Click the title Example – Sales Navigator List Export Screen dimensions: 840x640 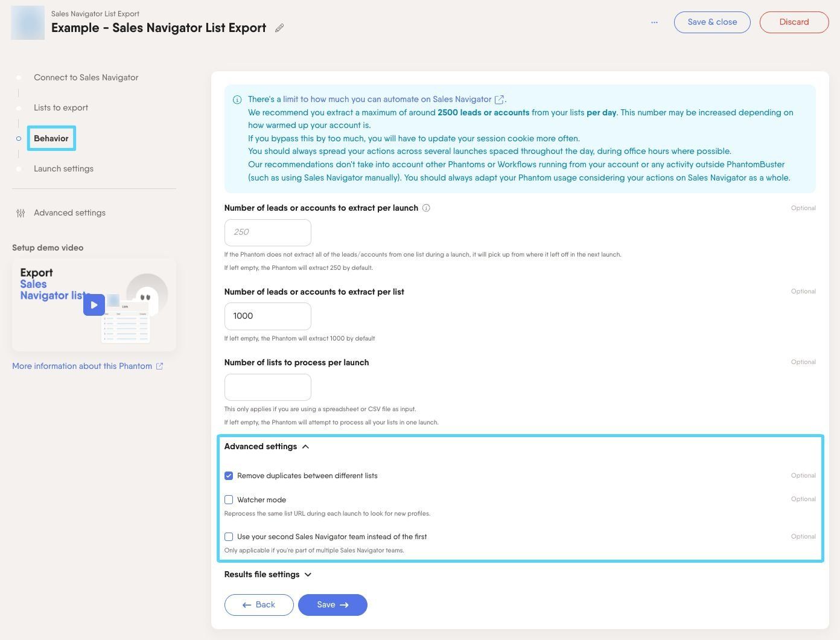[x=159, y=28]
